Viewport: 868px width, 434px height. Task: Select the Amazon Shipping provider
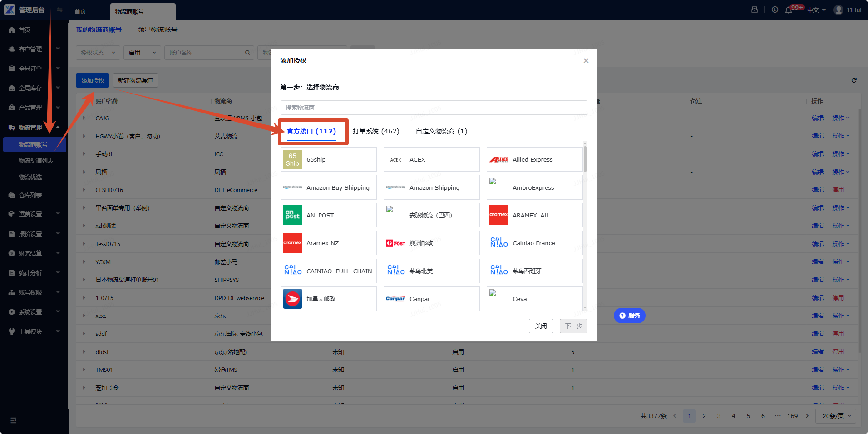point(432,187)
